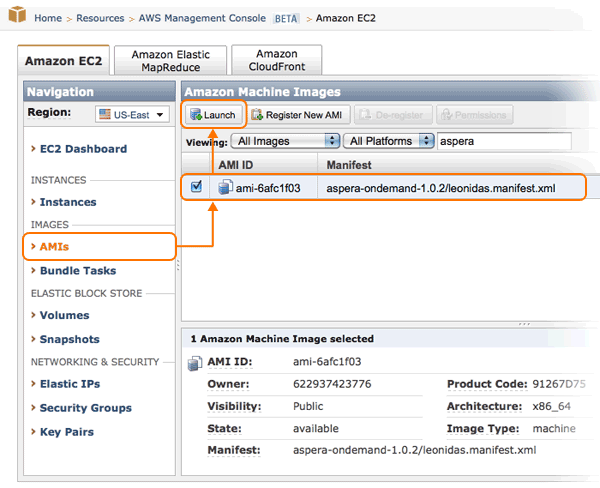600x488 pixels.
Task: Click the details panel resize grip dots
Action: 524,324
